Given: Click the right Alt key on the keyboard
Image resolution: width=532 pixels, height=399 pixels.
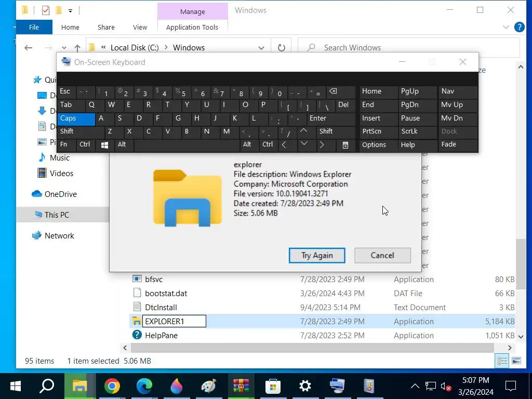Looking at the screenshot, I should click(x=249, y=144).
